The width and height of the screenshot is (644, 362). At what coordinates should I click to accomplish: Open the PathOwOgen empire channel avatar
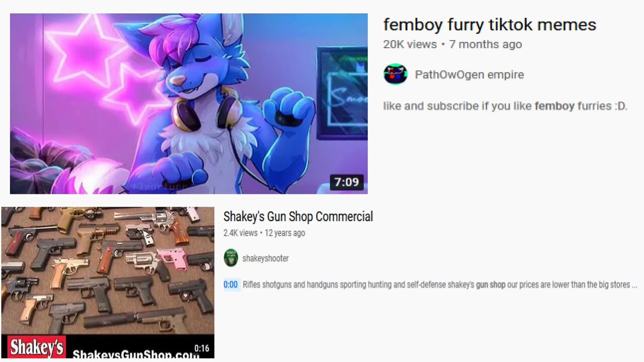coord(395,74)
